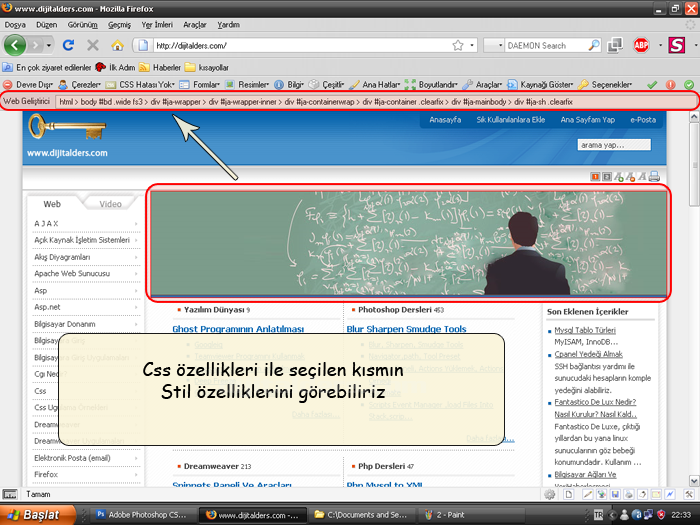Click the bookmark star in address bar

coord(458,45)
